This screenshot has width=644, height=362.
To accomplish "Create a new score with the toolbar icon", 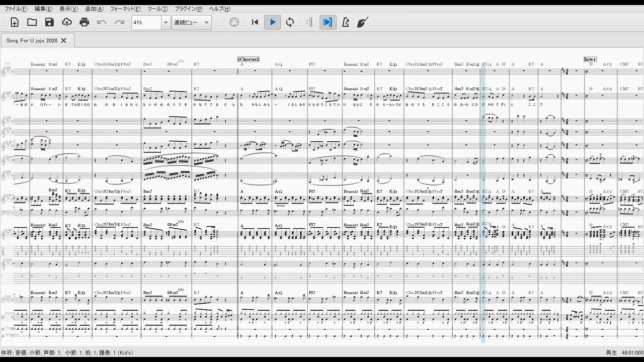I will [15, 22].
